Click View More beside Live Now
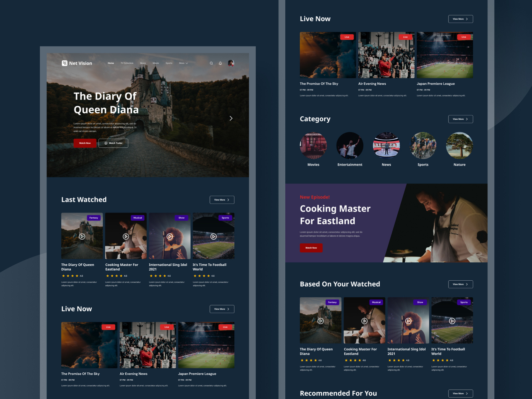 [222, 309]
